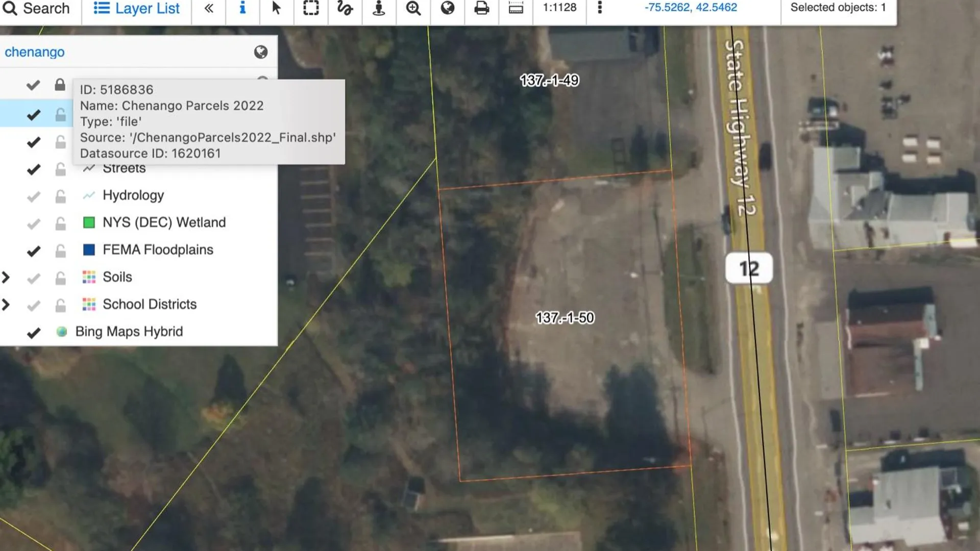Click the chenango project link
Screen dimensions: 980x551
pos(35,52)
